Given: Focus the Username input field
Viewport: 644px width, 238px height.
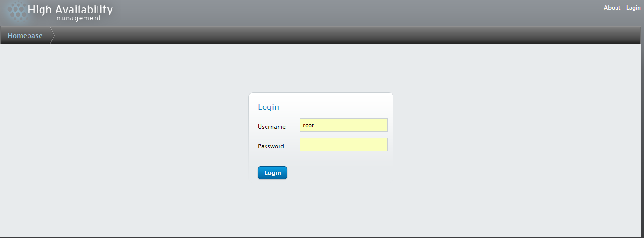Looking at the screenshot, I should click(x=343, y=125).
